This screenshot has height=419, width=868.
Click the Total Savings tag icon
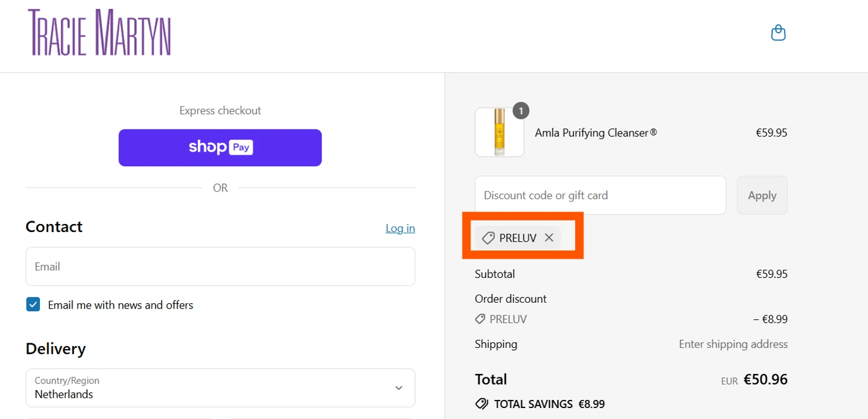tap(481, 404)
